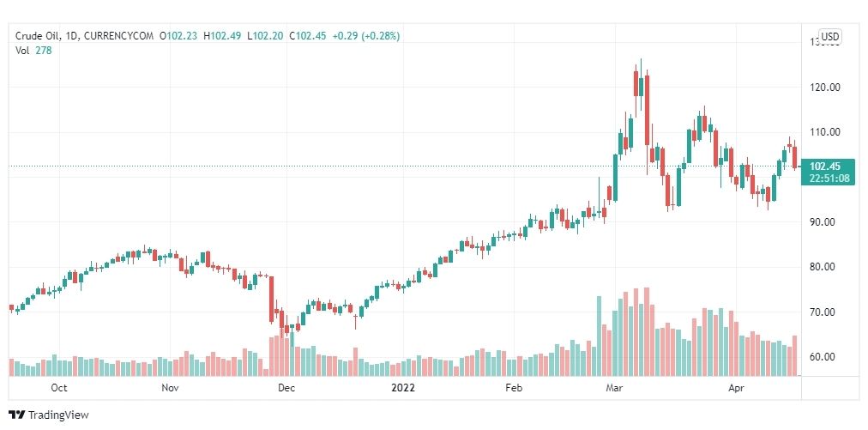Select the Feb label on time axis
This screenshot has height=430, width=868.
(x=515, y=388)
